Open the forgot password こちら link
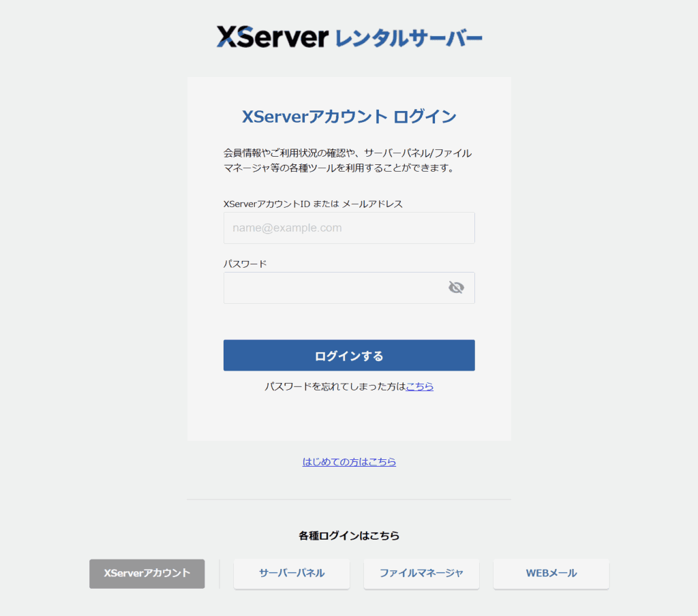The image size is (698, 616). pyautogui.click(x=419, y=386)
